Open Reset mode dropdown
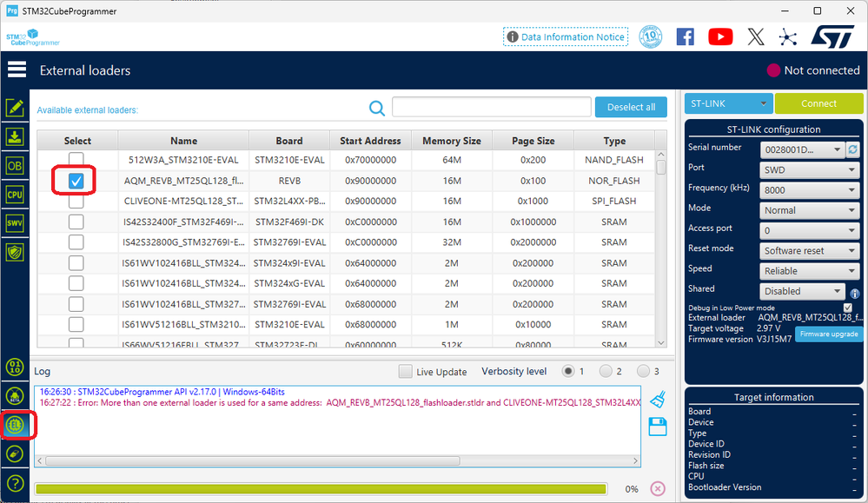Image resolution: width=868 pixels, height=503 pixels. [809, 251]
